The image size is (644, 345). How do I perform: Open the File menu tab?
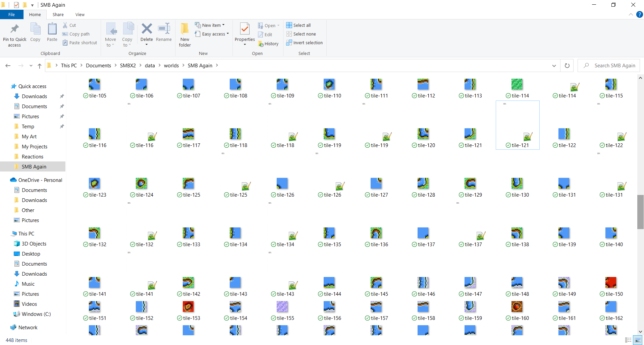pos(11,14)
